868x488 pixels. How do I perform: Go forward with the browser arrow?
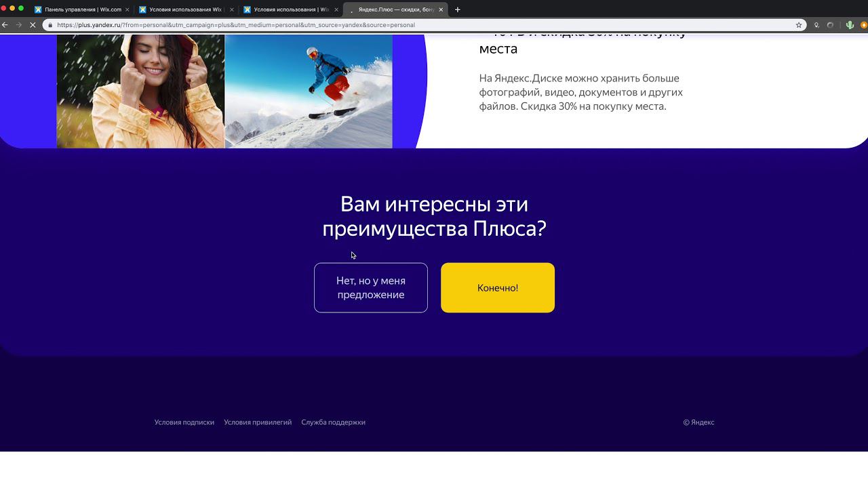click(x=18, y=25)
